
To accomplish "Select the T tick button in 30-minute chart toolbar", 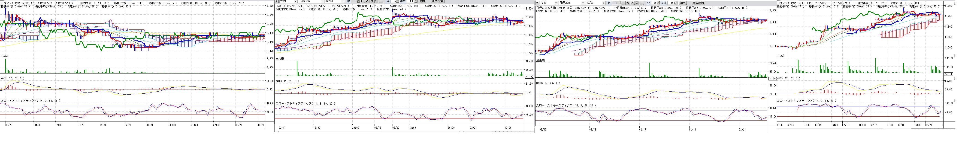I will pos(642,3).
